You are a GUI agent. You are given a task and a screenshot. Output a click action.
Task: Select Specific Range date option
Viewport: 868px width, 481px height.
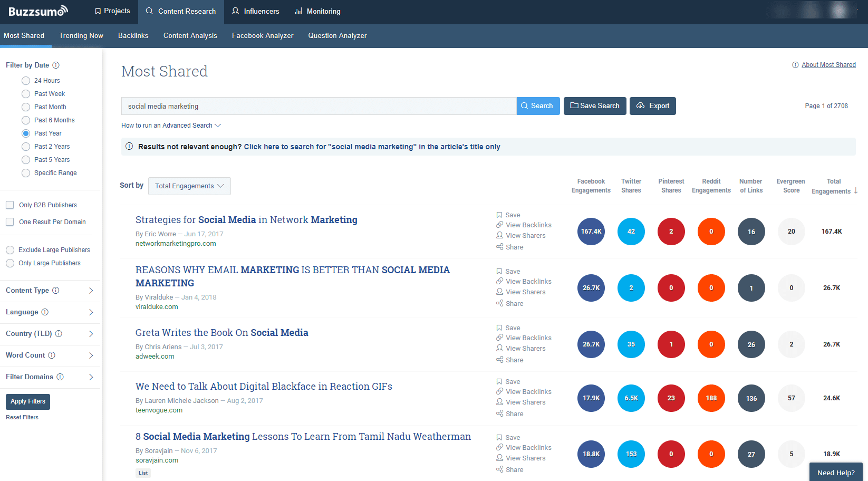click(26, 173)
